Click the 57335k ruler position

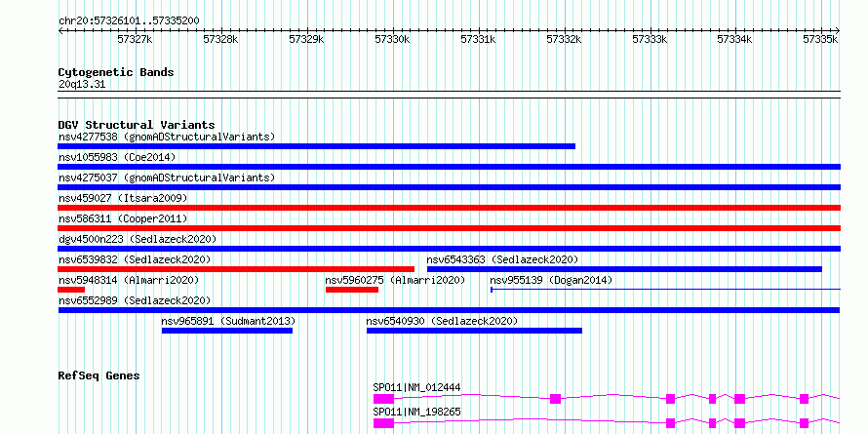point(821,39)
